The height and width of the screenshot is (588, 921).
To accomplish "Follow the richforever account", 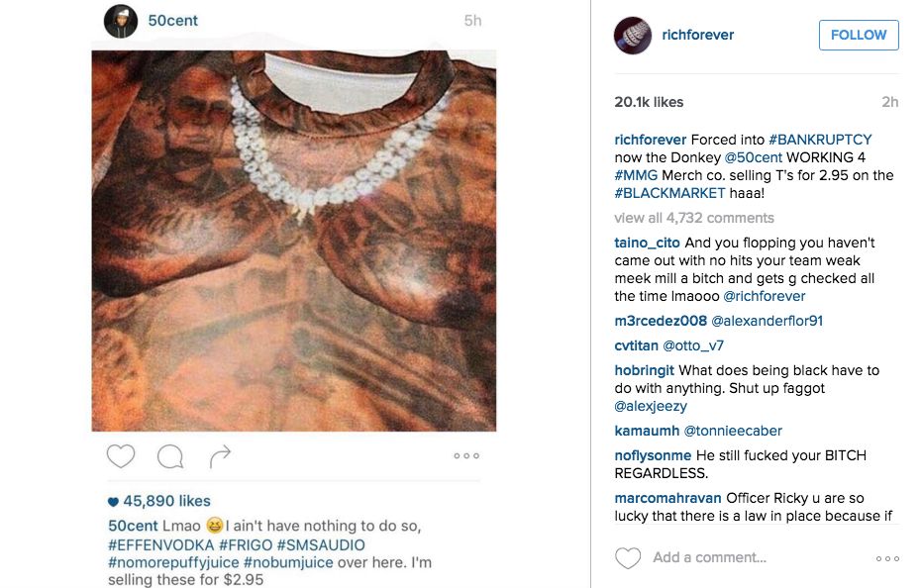I will point(859,35).
